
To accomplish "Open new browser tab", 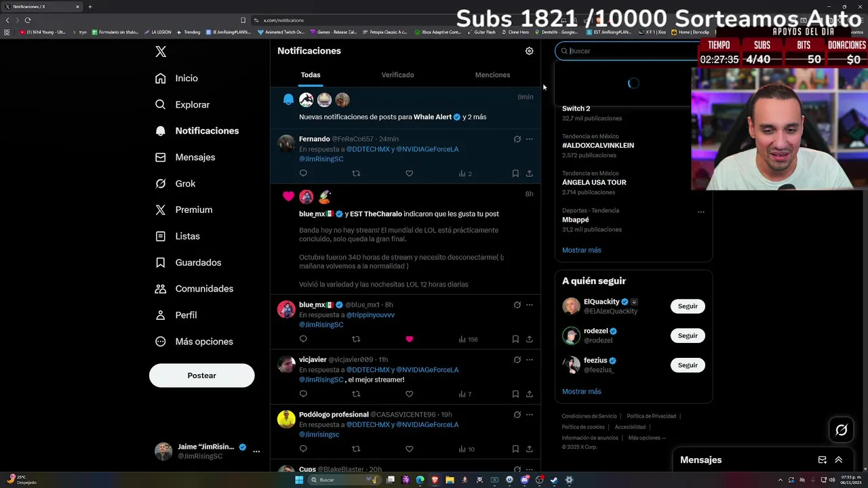I will (90, 7).
